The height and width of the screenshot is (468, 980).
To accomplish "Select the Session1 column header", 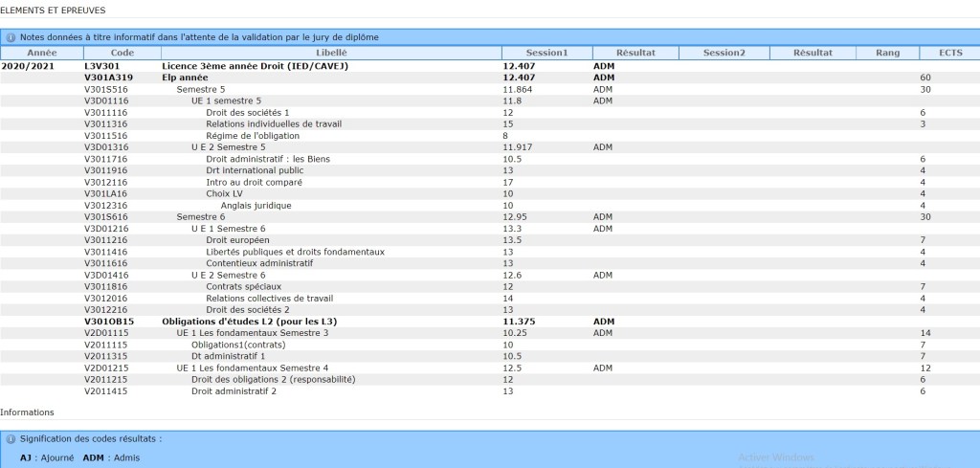I will pos(546,53).
